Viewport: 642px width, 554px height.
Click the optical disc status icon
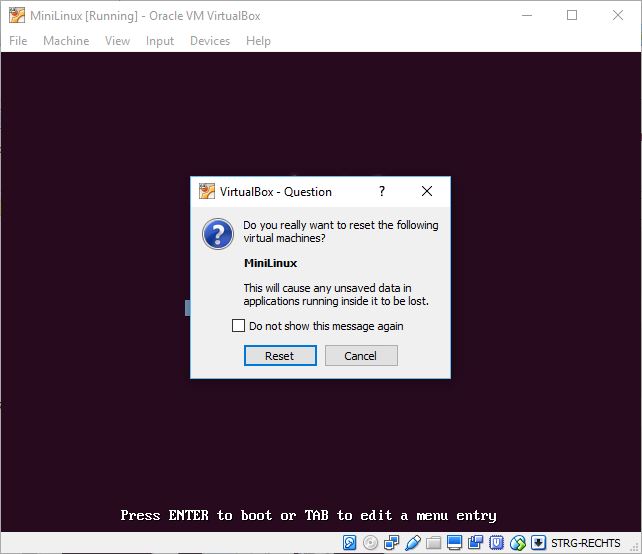(371, 543)
